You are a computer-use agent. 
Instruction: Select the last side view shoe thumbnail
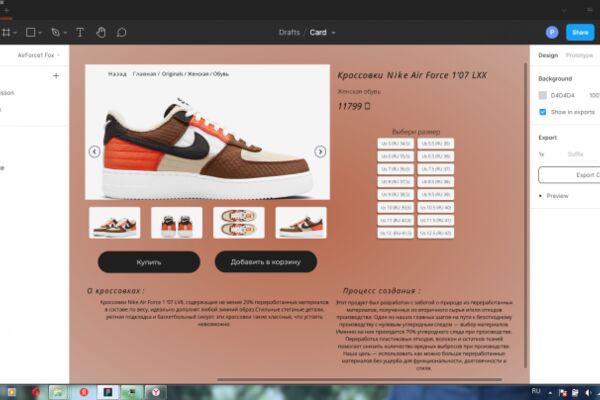tap(301, 223)
